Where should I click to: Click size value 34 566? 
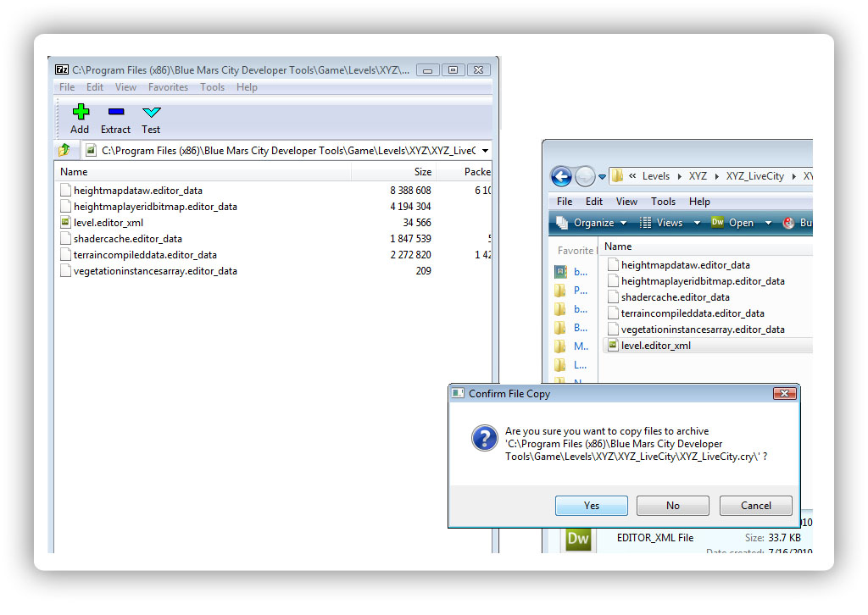417,222
